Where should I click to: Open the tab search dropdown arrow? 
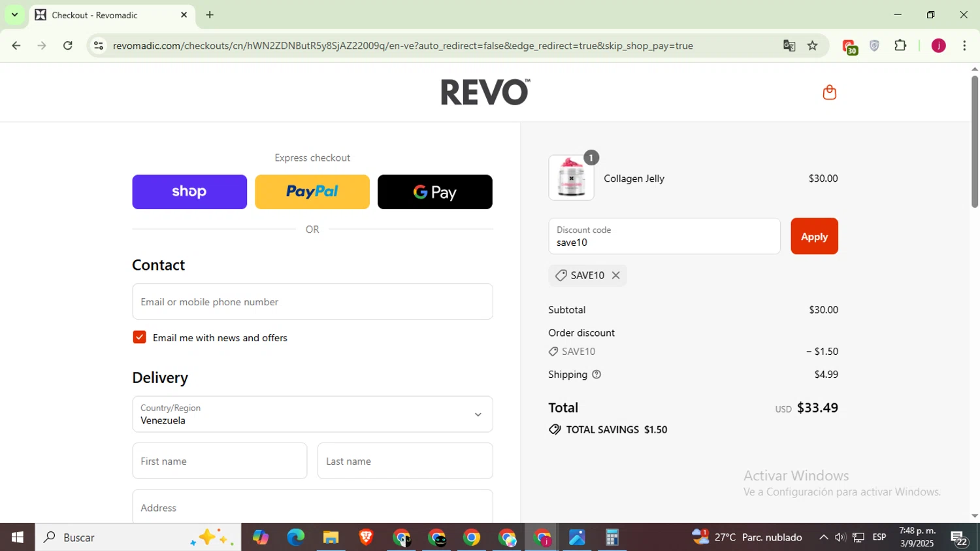pos(14,14)
